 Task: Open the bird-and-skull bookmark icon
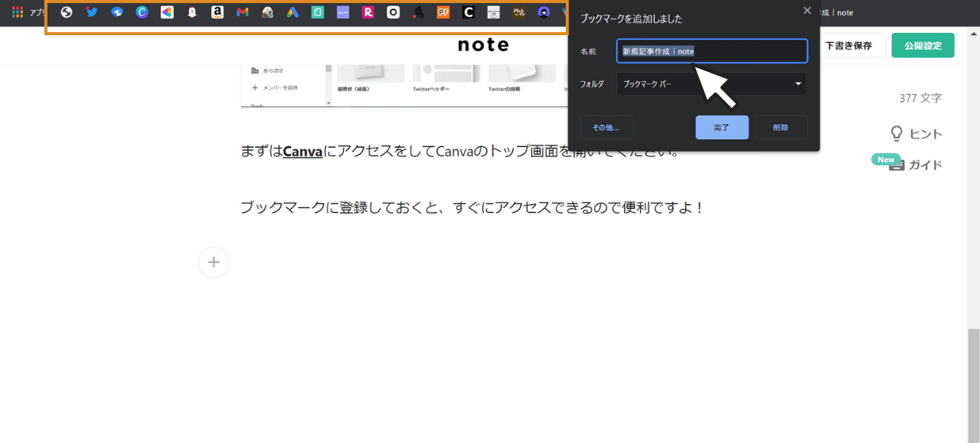267,12
